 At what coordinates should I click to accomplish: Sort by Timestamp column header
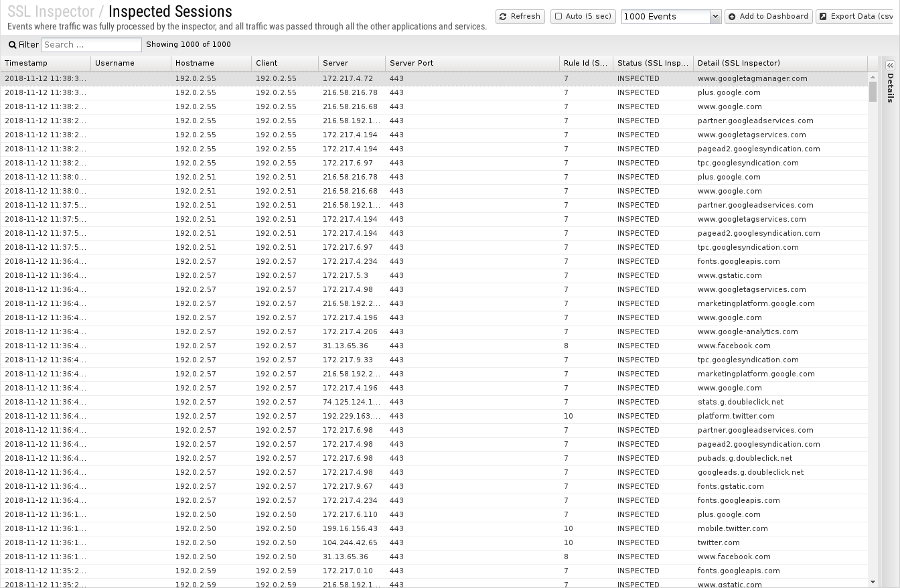tap(46, 63)
